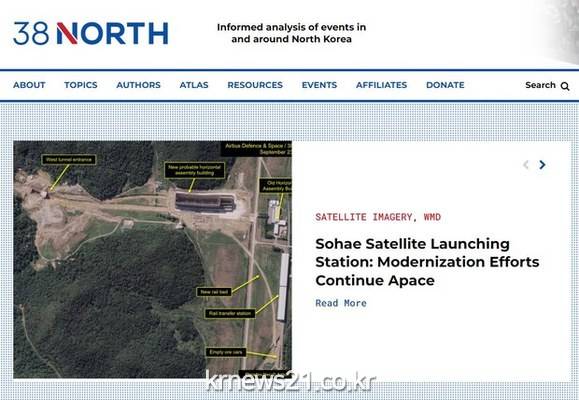Open the Sohae satellite image thumbnail

pyautogui.click(x=153, y=260)
